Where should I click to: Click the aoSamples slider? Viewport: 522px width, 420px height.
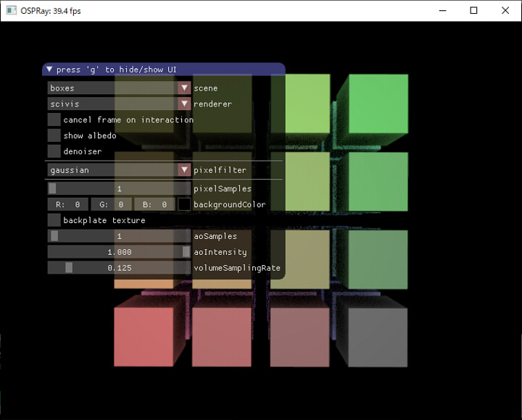[119, 237]
